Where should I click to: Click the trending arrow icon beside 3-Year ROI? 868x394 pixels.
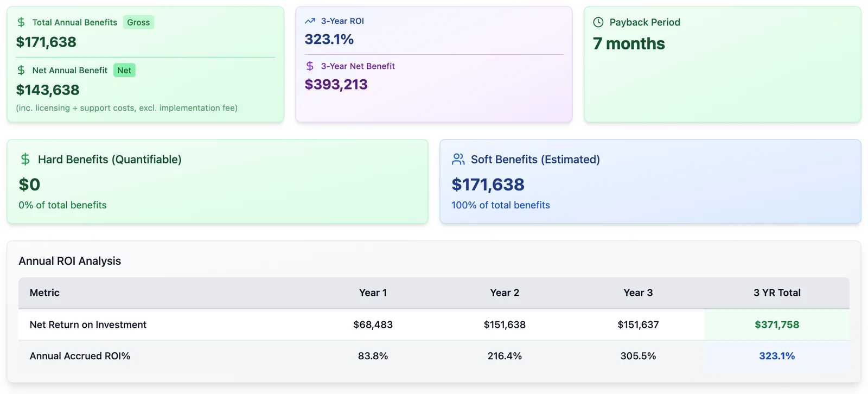(310, 21)
